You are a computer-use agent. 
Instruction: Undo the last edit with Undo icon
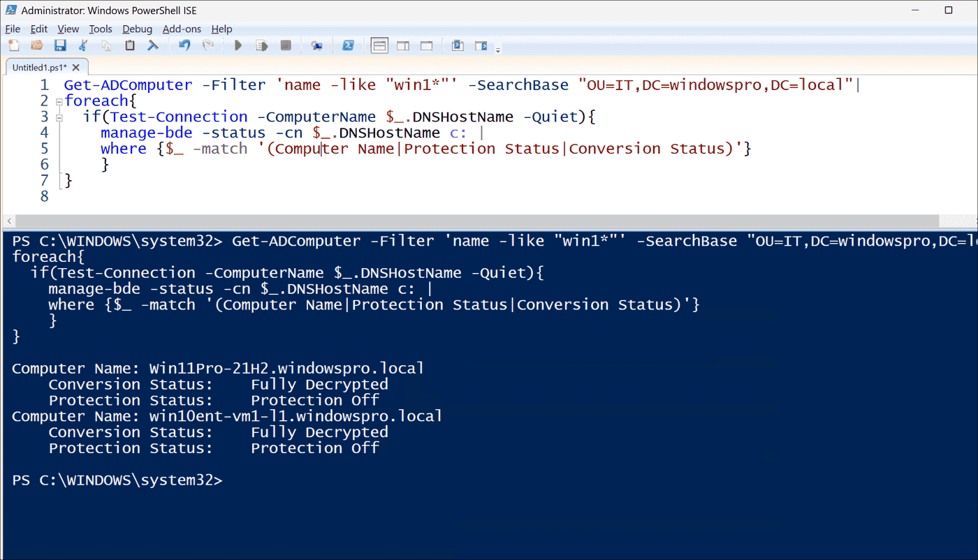[x=183, y=45]
